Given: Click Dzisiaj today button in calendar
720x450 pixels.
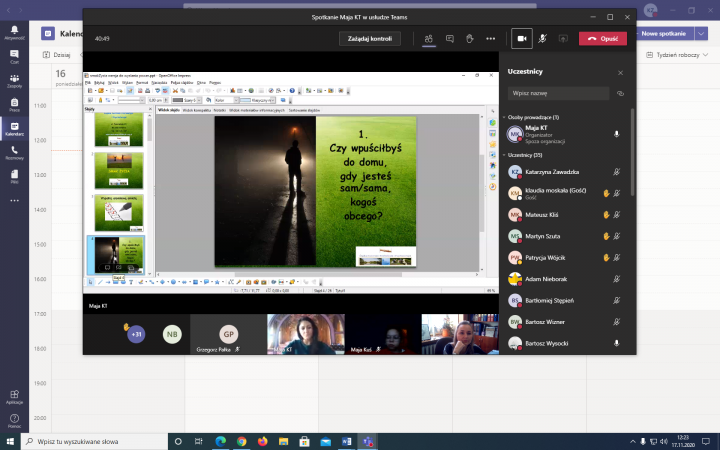Looking at the screenshot, I should [x=57, y=55].
